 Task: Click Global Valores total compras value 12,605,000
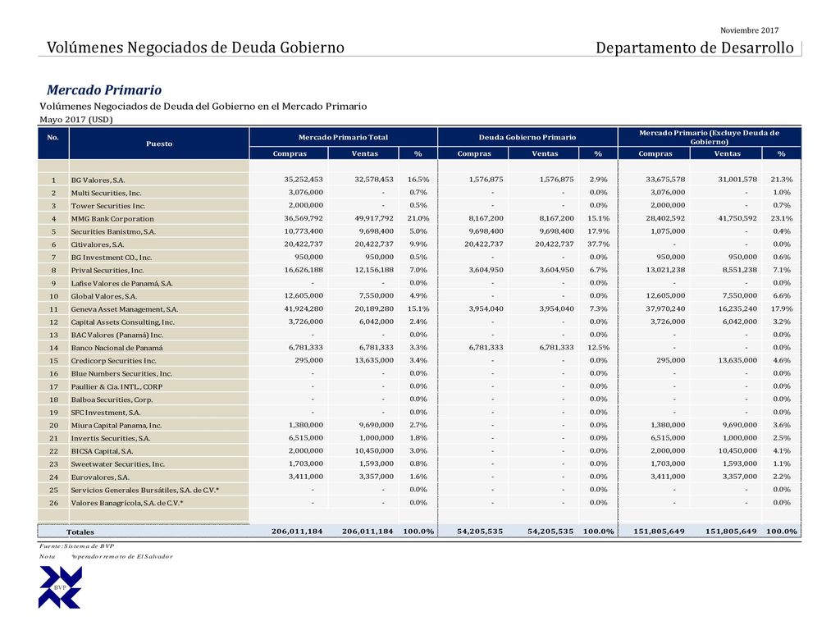(304, 295)
